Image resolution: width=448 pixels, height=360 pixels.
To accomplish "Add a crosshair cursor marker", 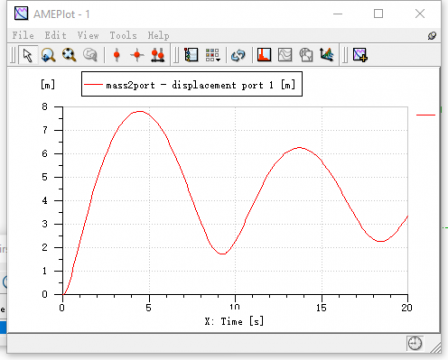I will [137, 55].
